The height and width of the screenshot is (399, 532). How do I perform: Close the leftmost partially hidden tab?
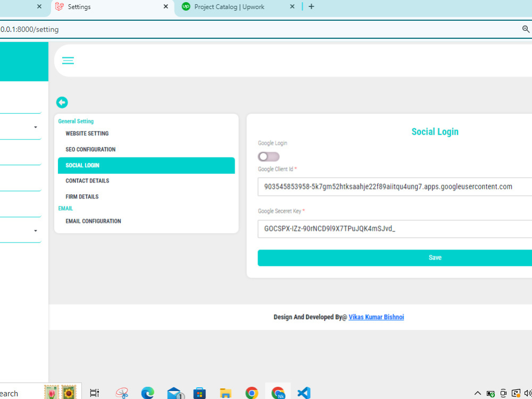coord(39,6)
